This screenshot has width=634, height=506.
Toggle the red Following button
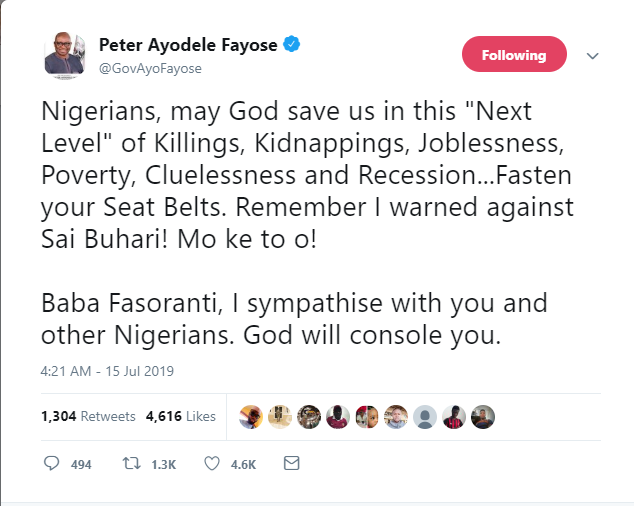point(514,55)
